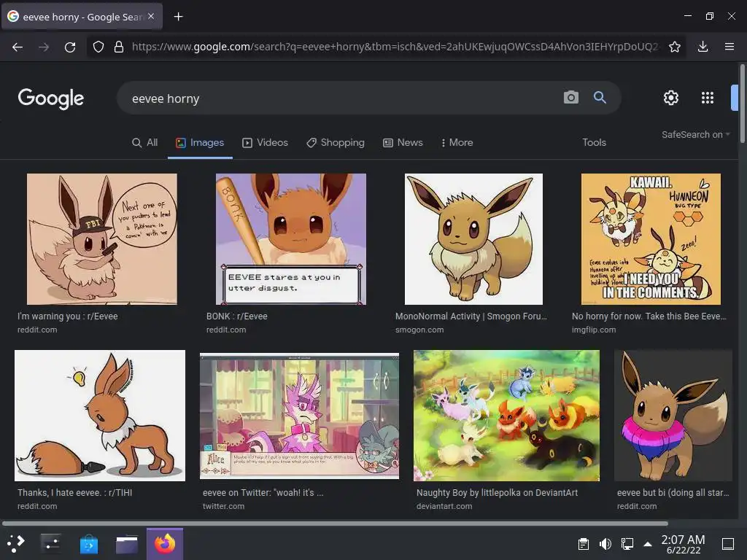
Task: Open the Eevee with bi scarf thumbnail
Action: click(x=673, y=416)
